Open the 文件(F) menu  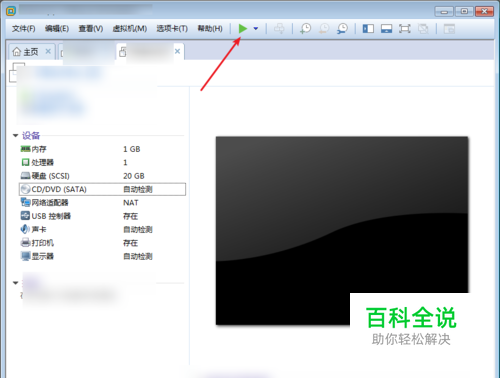[24, 29]
